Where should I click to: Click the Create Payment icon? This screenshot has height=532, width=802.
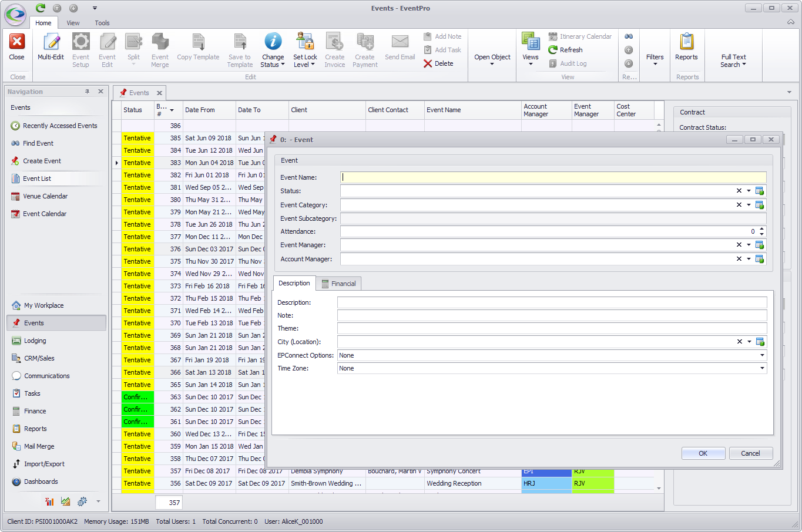(365, 42)
